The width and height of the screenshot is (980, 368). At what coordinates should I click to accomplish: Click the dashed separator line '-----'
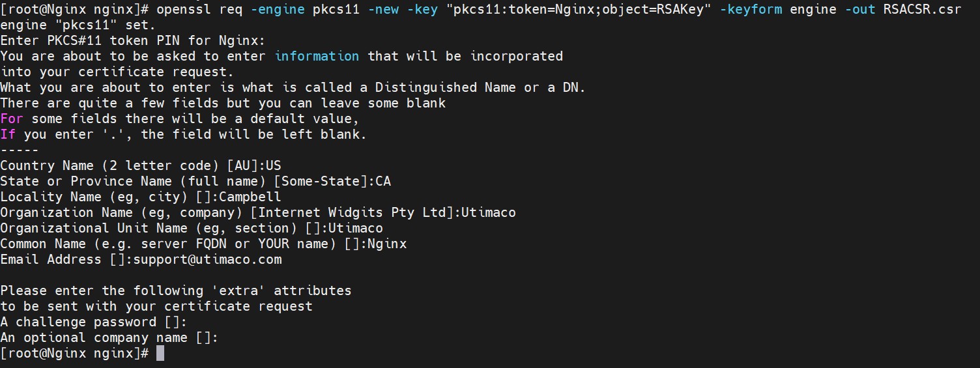[20, 150]
